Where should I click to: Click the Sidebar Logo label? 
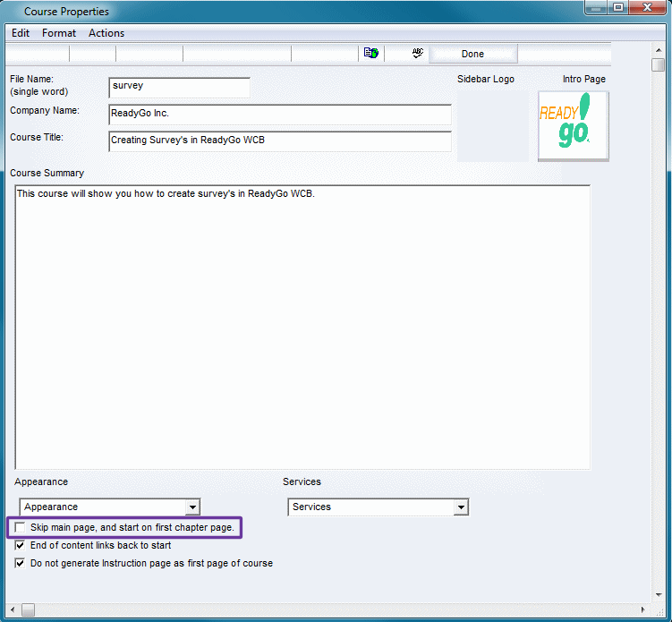(x=486, y=79)
